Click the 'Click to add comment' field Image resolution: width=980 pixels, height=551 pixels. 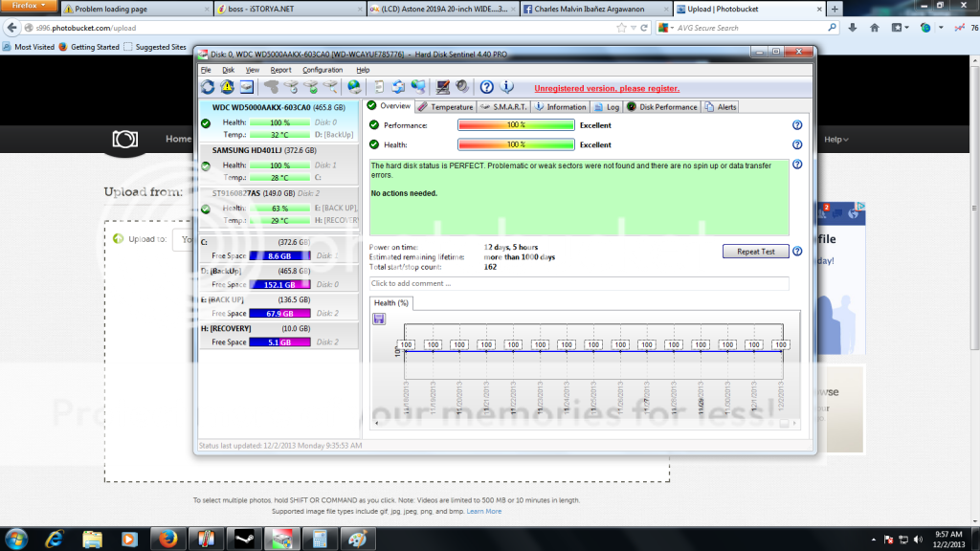(579, 283)
